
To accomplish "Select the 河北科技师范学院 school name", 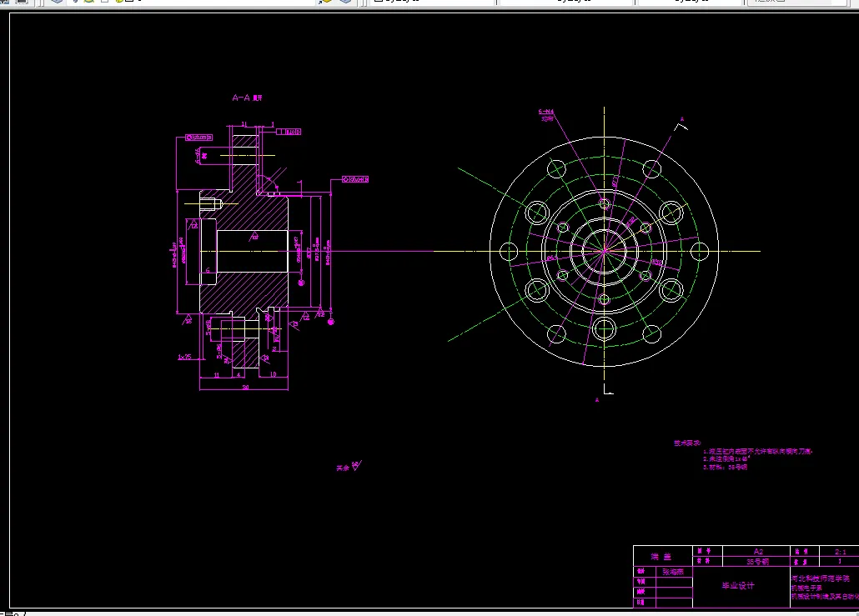I will click(x=820, y=578).
